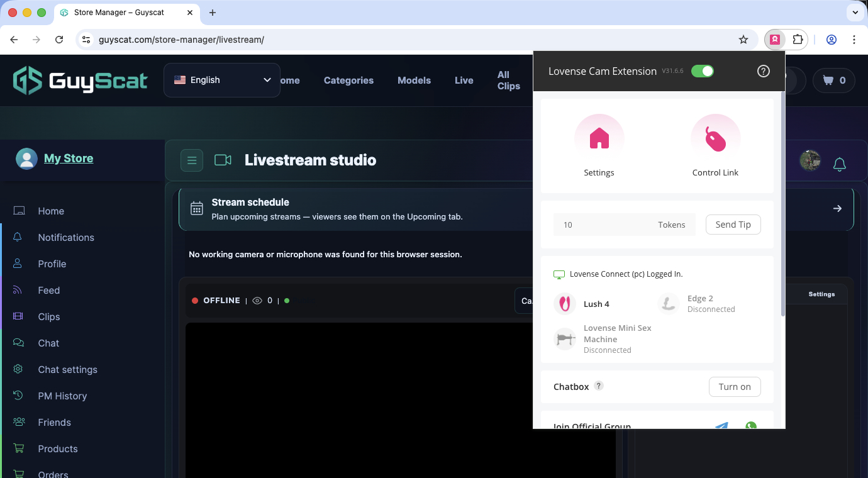Open Clips in sidebar
Viewport: 868px width, 478px height.
click(49, 317)
